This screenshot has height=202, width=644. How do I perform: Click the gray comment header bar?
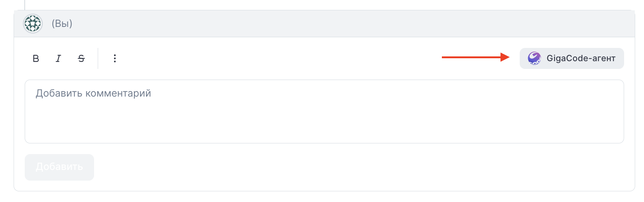click(x=324, y=24)
